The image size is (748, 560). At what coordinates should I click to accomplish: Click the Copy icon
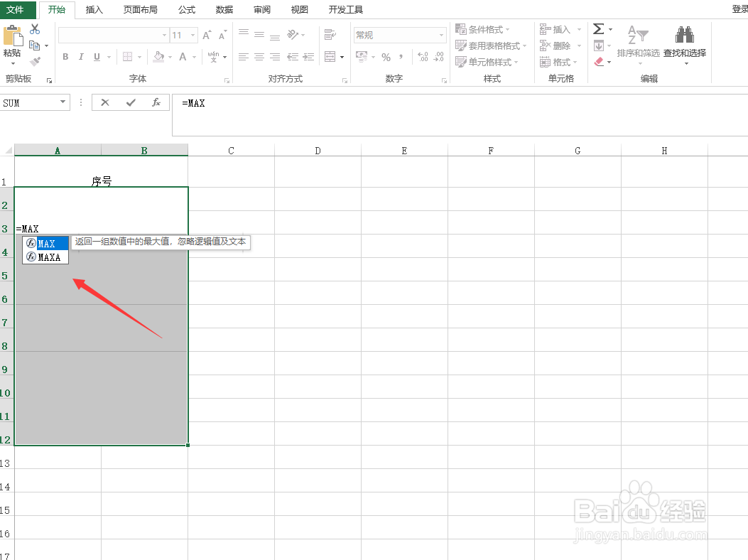tap(34, 45)
